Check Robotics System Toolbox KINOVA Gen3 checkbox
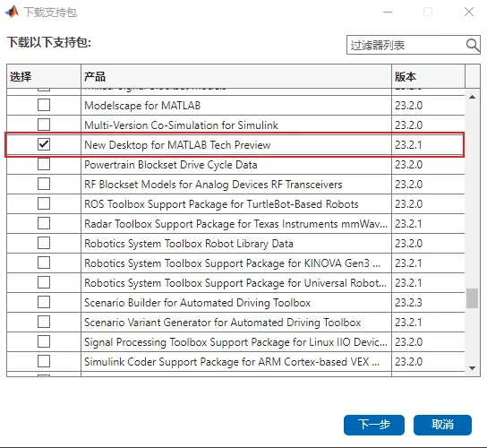487x448 pixels. coord(44,263)
